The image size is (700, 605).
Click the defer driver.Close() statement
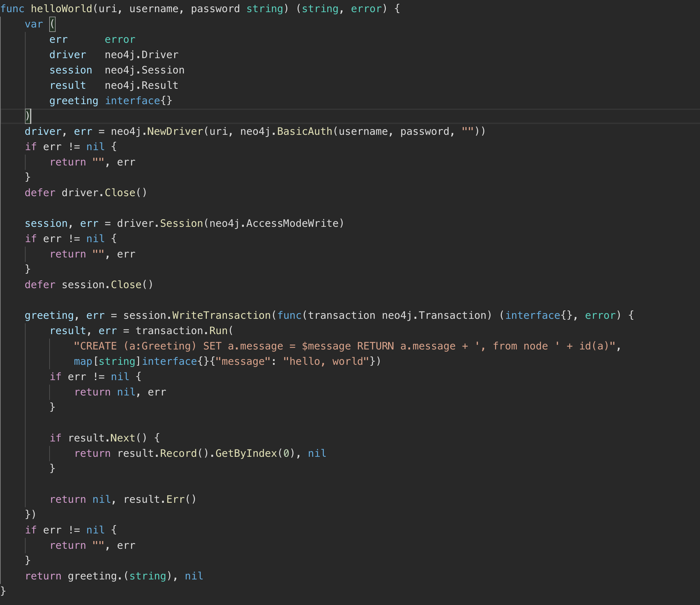85,192
